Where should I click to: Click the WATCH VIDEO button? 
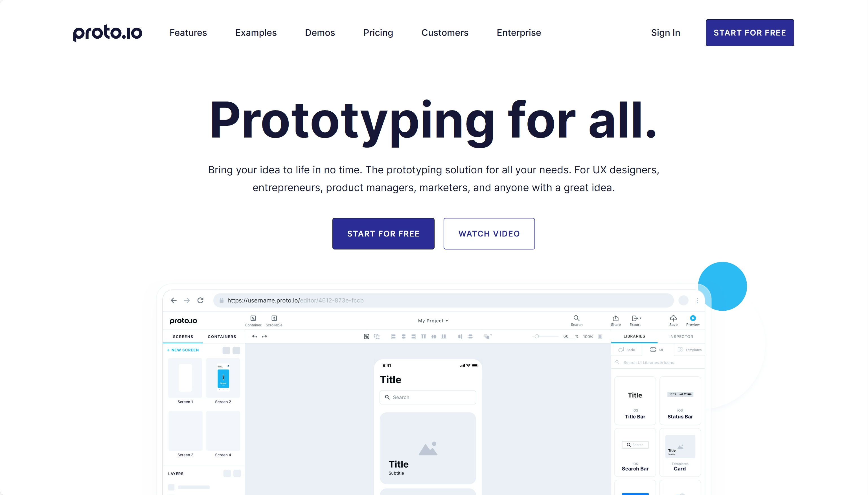[489, 233]
